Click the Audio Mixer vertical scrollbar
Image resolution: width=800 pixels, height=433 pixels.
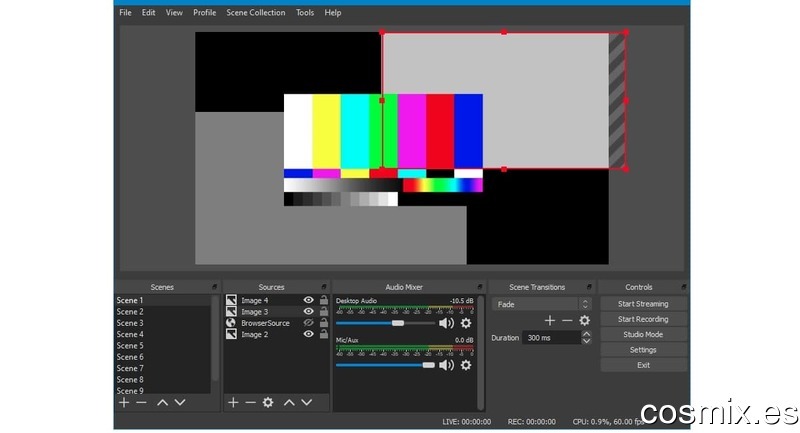(x=480, y=352)
